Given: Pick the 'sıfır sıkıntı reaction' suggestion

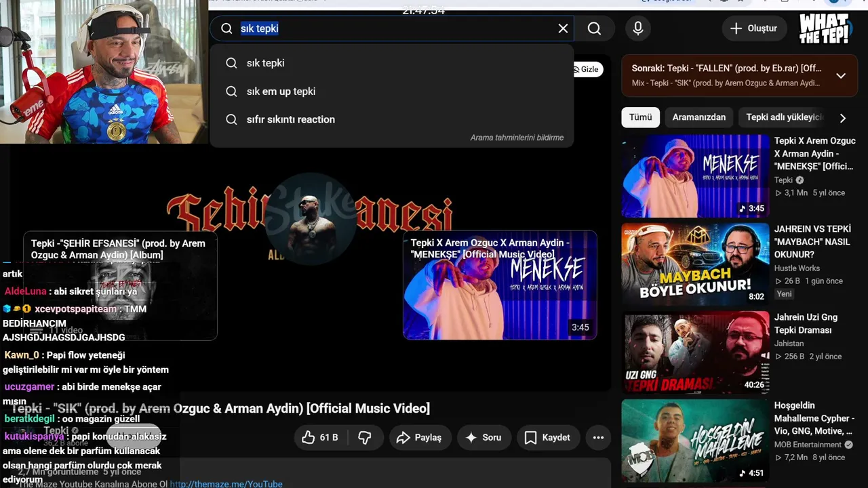Looking at the screenshot, I should (x=392, y=119).
